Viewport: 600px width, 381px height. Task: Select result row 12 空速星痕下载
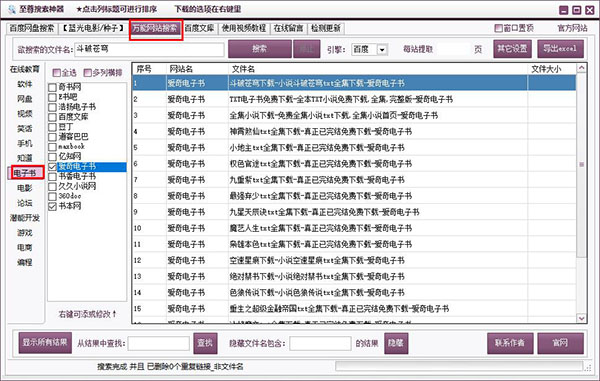[x=354, y=261]
